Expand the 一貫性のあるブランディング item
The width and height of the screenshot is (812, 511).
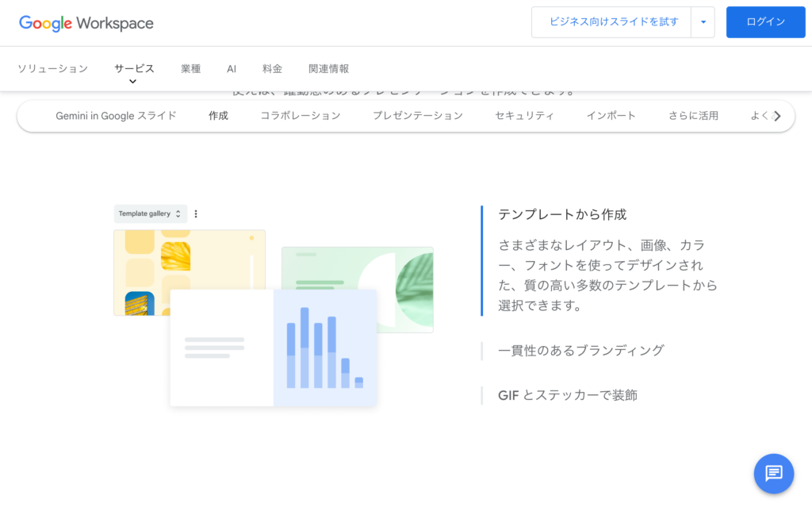click(581, 351)
